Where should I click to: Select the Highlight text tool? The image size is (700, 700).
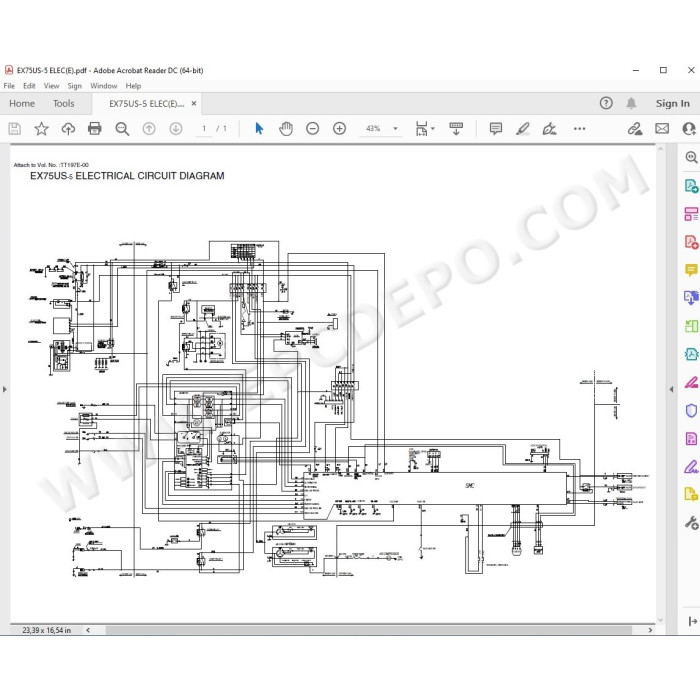tap(522, 129)
